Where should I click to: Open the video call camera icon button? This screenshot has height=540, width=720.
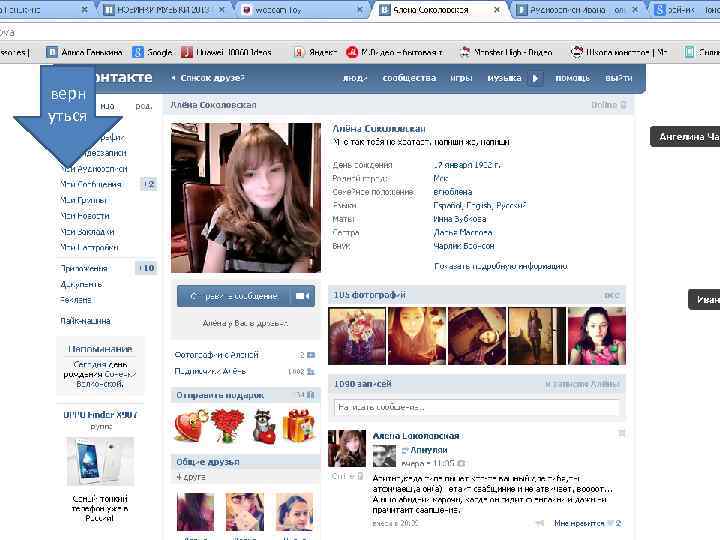302,296
